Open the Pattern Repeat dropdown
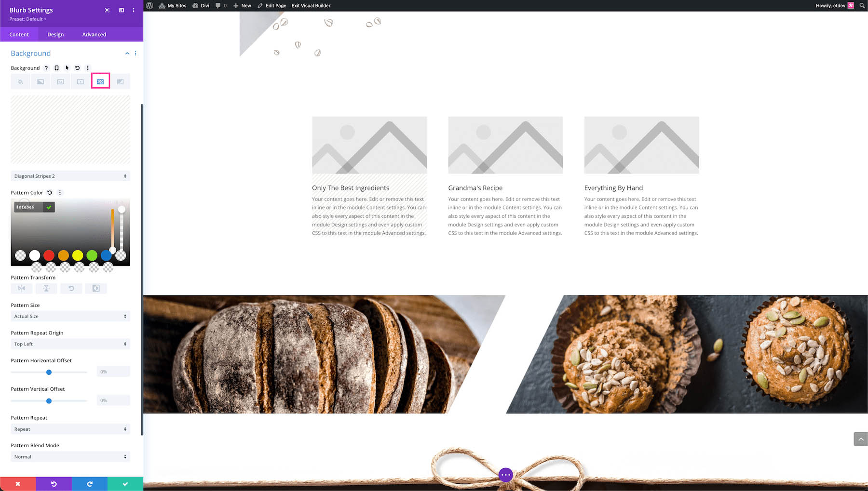Screen dimensions: 868x491 (70, 429)
